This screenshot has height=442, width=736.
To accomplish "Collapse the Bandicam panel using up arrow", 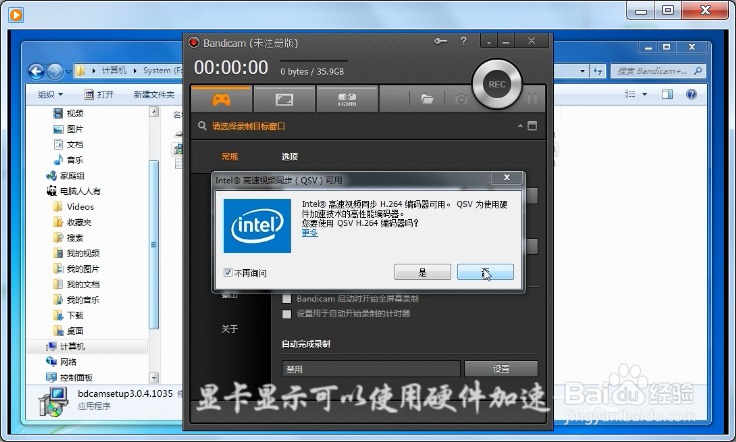I will (520, 126).
